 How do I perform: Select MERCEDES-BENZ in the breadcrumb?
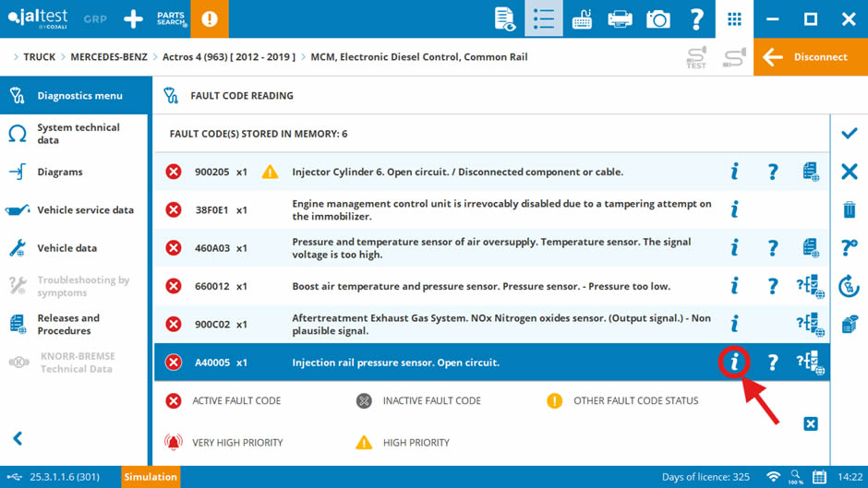click(109, 57)
